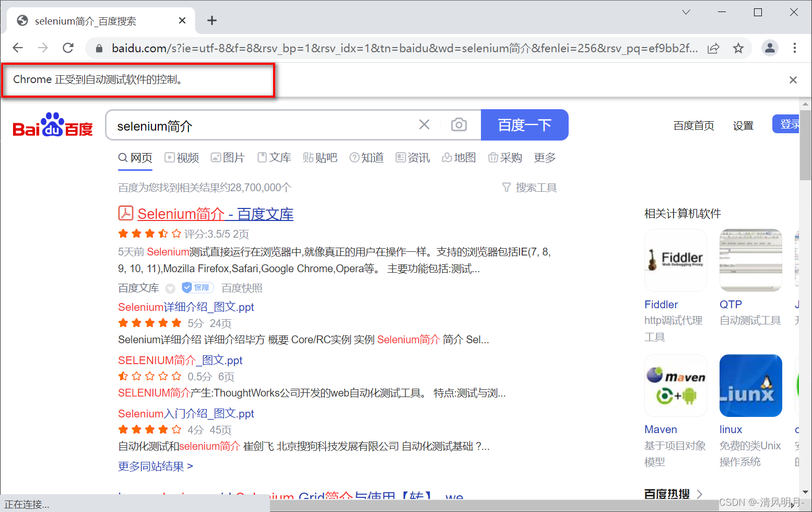Open the Chrome profile avatar
This screenshot has height=512, width=812.
click(770, 48)
